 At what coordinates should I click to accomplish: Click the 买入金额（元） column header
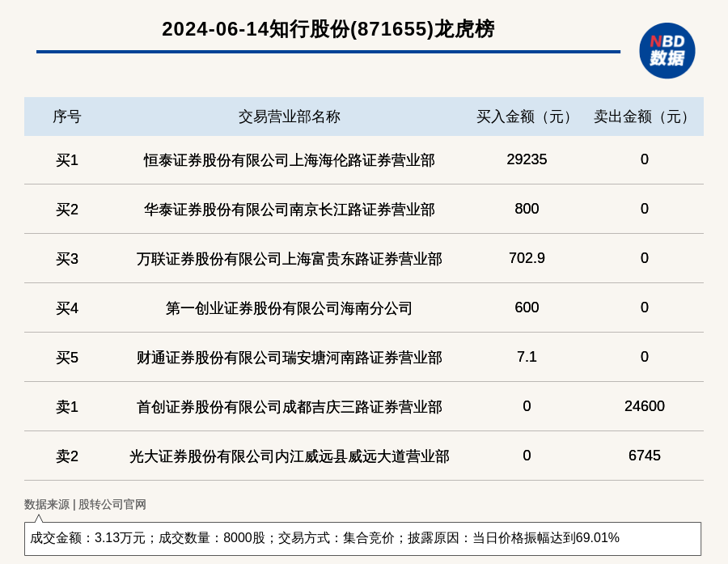click(527, 117)
